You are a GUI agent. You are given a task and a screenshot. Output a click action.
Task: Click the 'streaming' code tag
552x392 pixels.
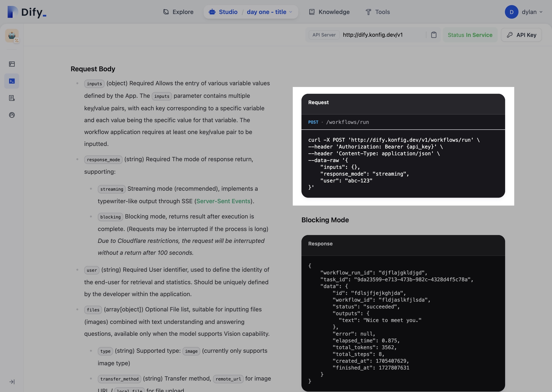pyautogui.click(x=112, y=189)
